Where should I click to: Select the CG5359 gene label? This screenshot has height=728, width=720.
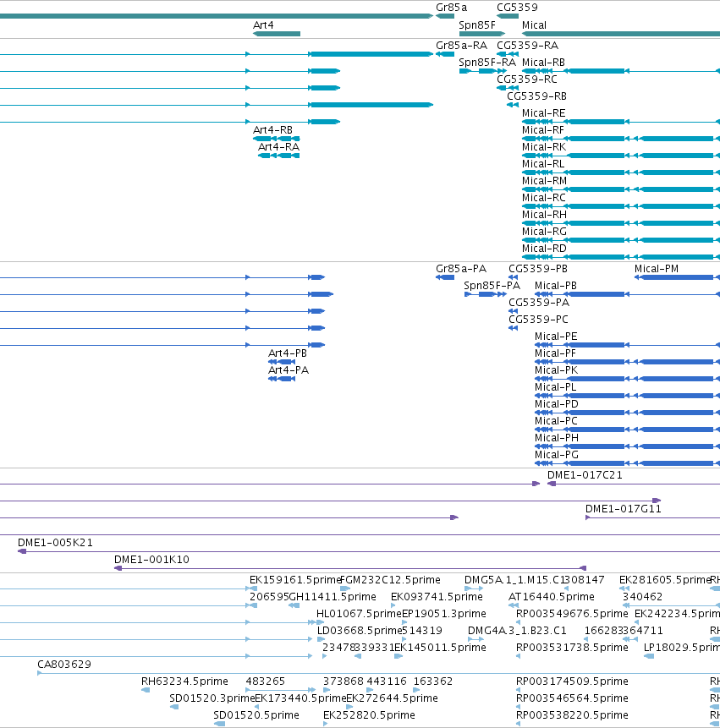point(517,8)
